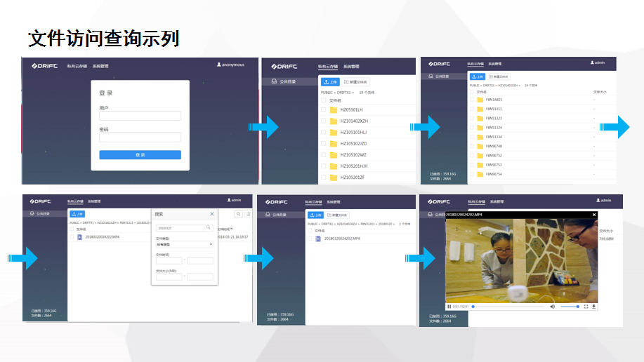Image resolution: width=644 pixels, height=362 pixels.
Task: Tick checkbox beside F8N9E752 folder
Action: point(472,156)
